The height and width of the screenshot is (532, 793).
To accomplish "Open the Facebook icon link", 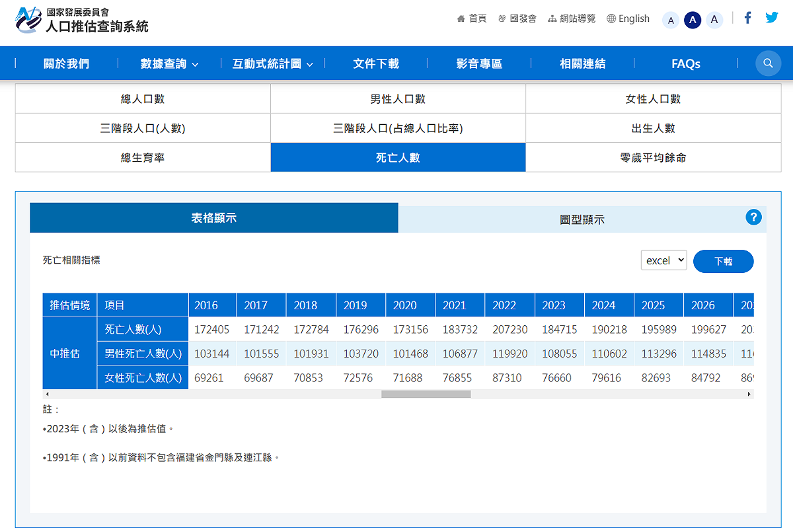I will [747, 18].
